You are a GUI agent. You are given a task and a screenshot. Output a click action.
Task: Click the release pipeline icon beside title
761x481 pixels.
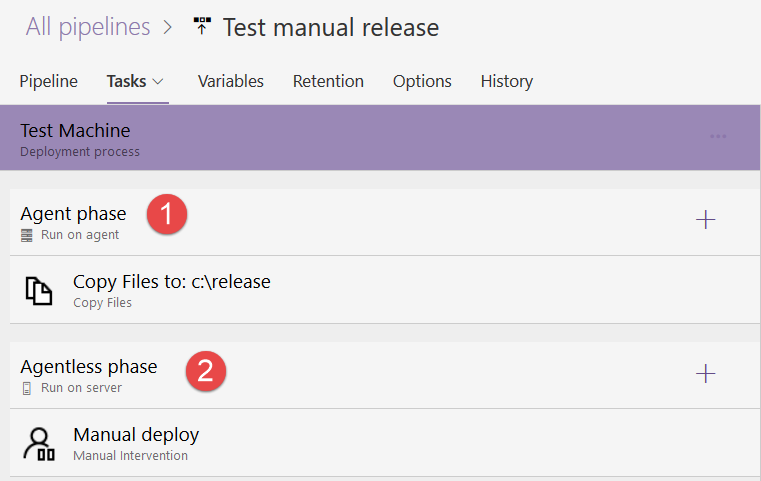[202, 26]
